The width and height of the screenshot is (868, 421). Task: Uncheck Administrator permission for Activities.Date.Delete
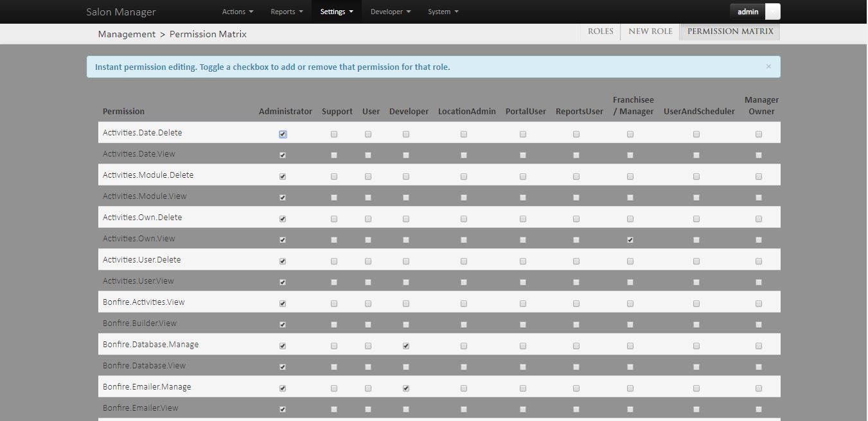coord(283,133)
